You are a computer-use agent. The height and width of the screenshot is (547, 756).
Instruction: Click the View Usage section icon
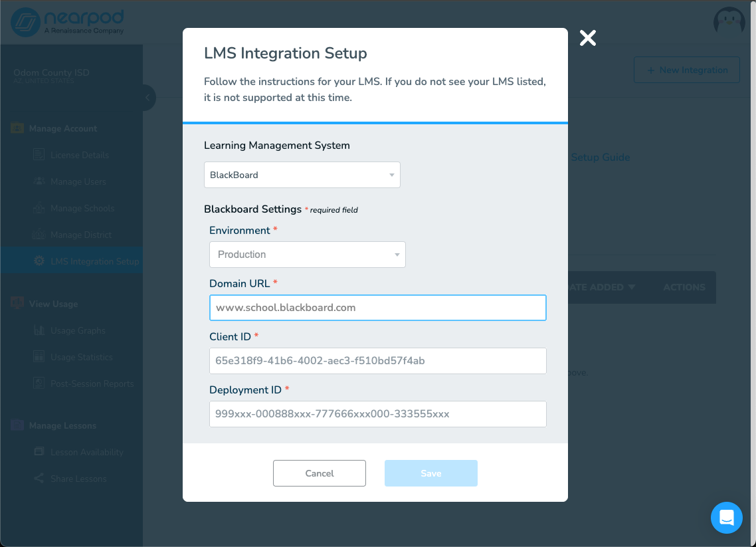(17, 303)
